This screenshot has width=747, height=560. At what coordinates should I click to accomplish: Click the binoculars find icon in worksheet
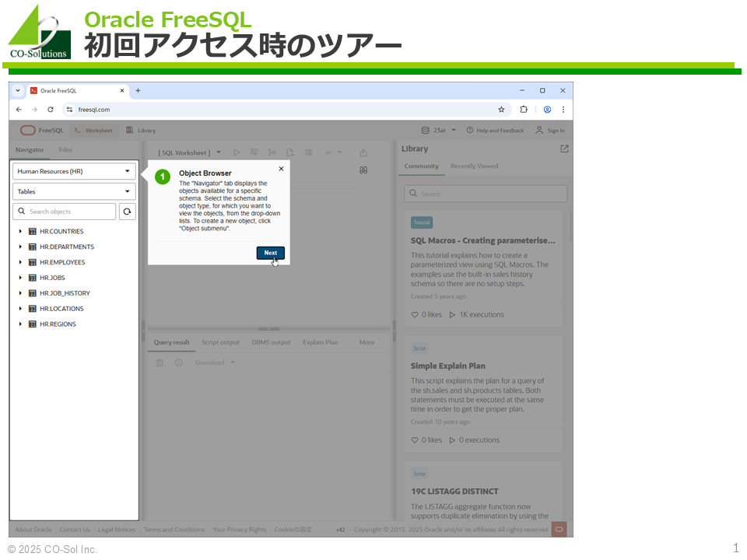[x=363, y=170]
